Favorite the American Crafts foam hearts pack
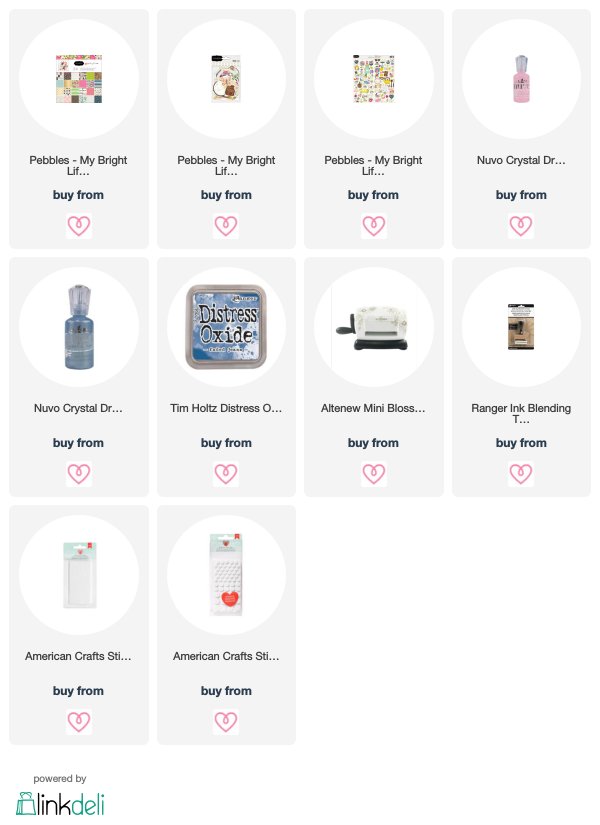Screen dimensions: 600x825 point(226,721)
